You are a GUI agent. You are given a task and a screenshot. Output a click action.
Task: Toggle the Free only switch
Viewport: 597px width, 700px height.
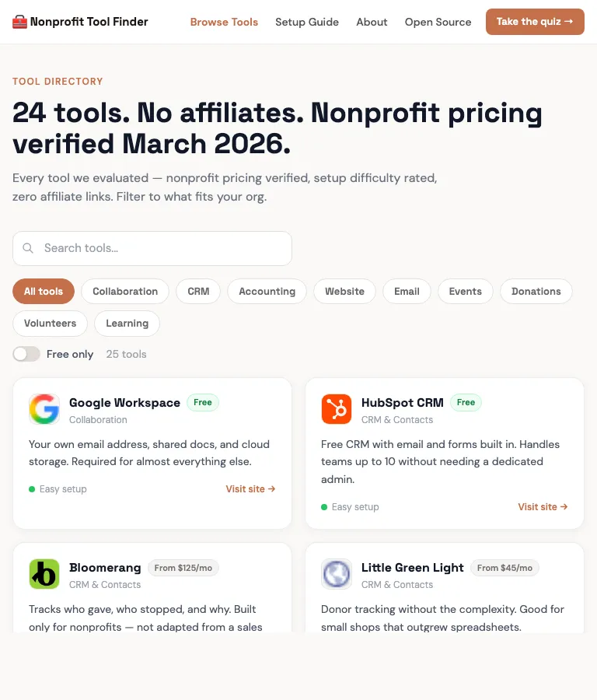pyautogui.click(x=26, y=354)
